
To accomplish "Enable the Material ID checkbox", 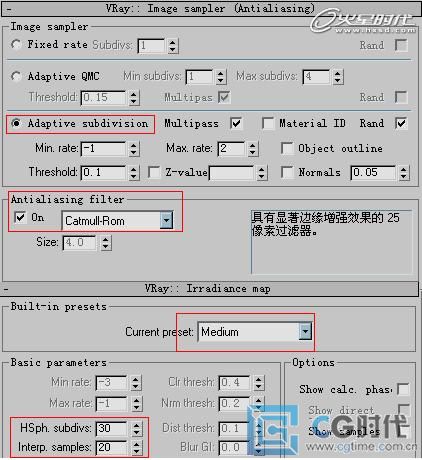I will [268, 123].
